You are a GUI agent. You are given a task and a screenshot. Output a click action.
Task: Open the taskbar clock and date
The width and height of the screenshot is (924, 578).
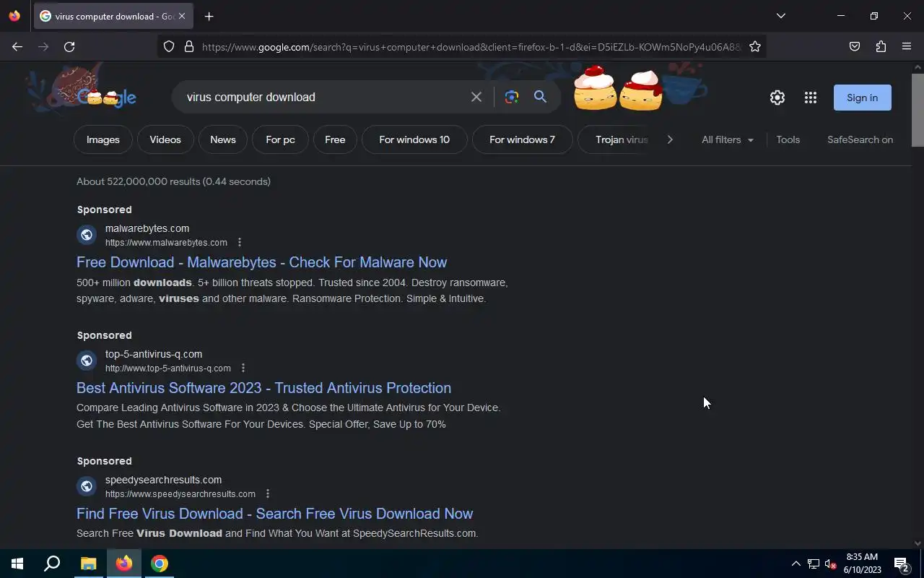coord(862,564)
